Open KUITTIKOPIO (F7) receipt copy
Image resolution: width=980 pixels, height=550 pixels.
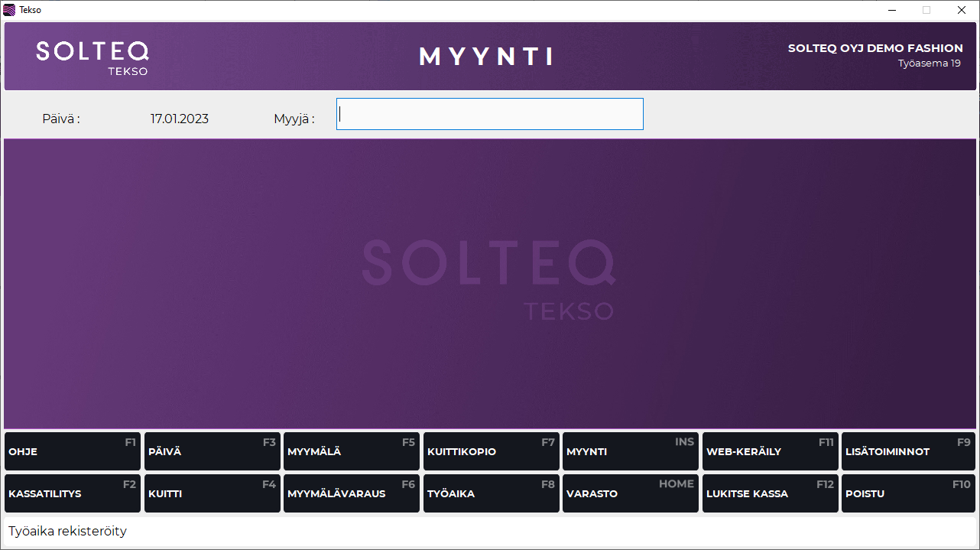tap(491, 451)
